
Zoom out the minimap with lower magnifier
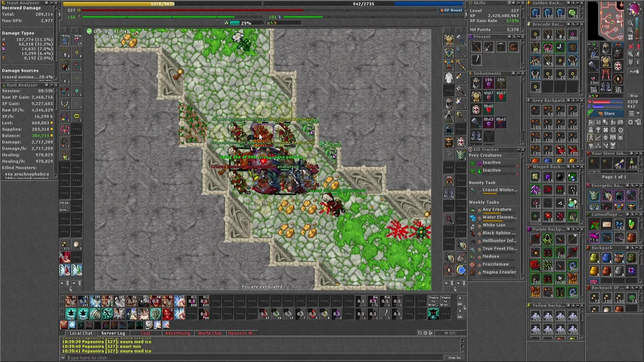point(631,30)
